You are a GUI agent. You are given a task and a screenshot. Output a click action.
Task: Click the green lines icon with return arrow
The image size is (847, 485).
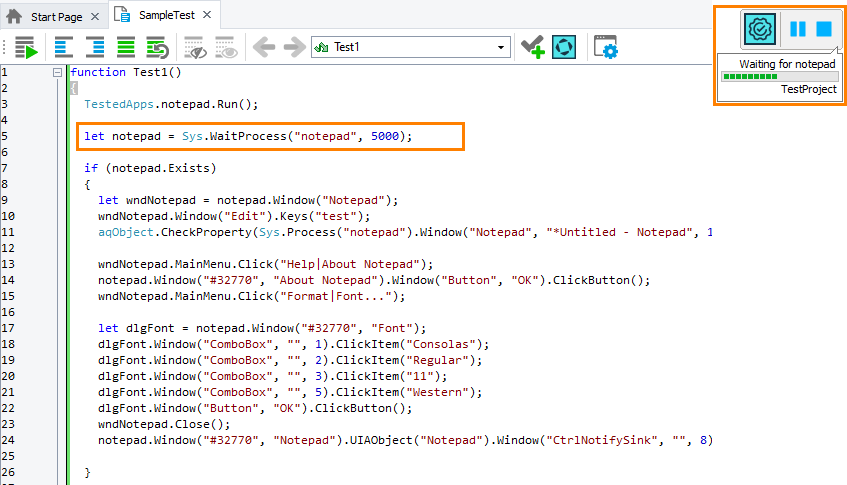click(156, 48)
